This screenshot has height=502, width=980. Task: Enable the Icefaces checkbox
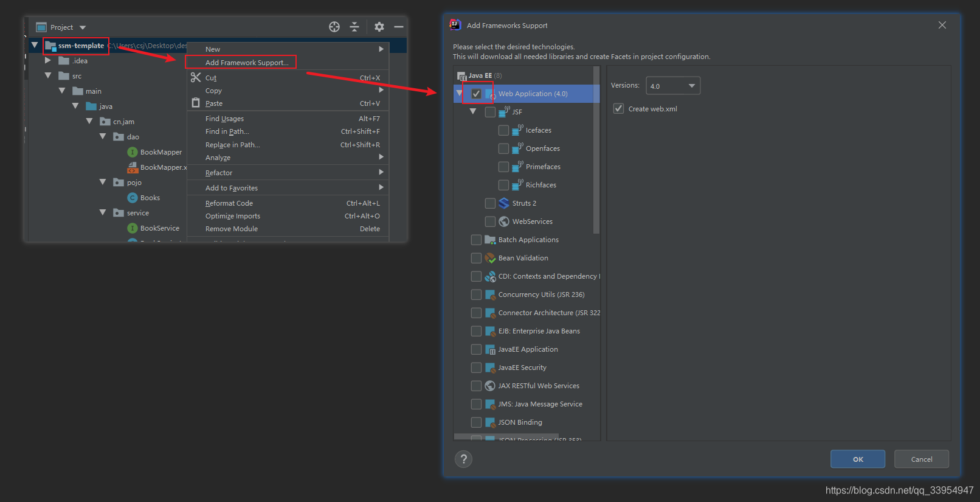[x=503, y=130]
